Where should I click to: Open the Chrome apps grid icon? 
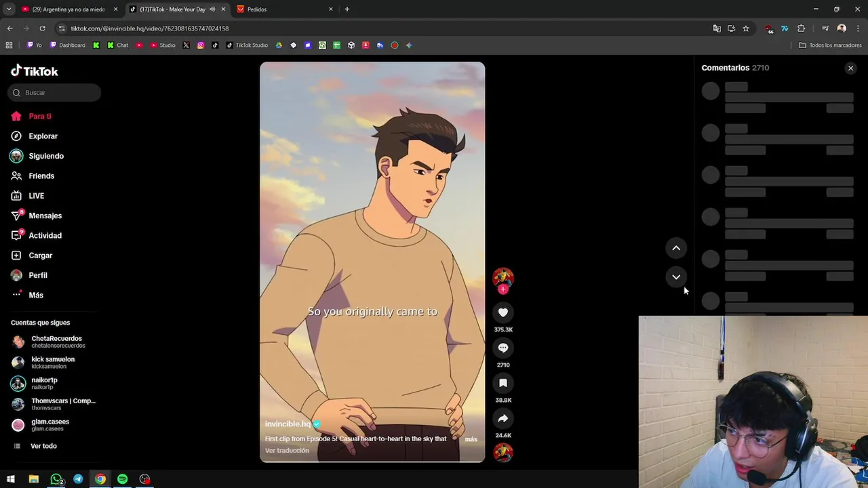pyautogui.click(x=9, y=45)
